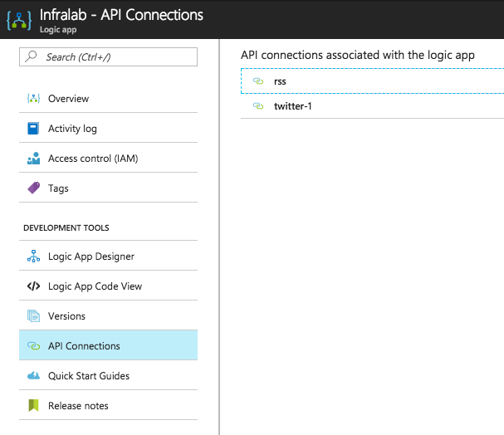This screenshot has width=504, height=435.
Task: Open the Overview menu item
Action: point(108,98)
